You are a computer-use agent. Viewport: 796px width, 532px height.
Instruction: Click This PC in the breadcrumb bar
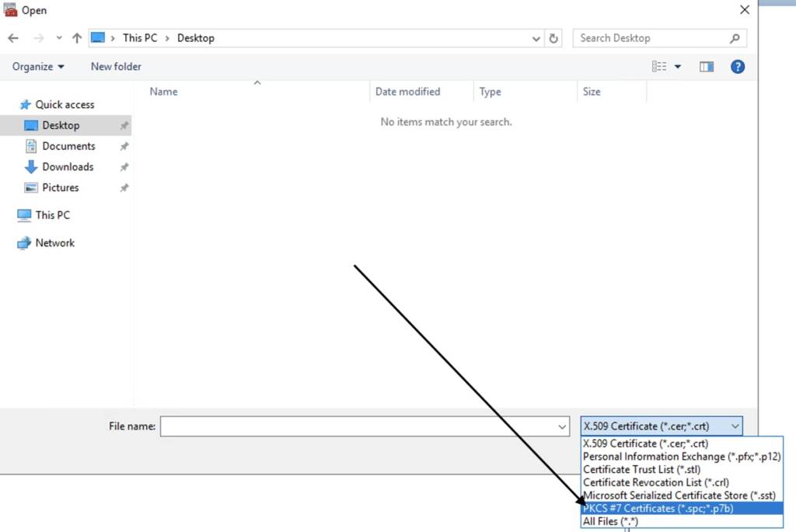coord(140,37)
